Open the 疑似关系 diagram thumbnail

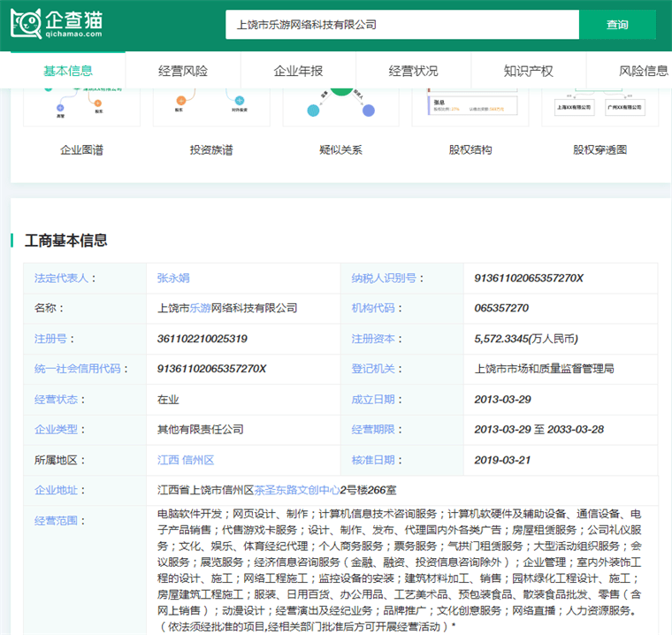pos(340,106)
